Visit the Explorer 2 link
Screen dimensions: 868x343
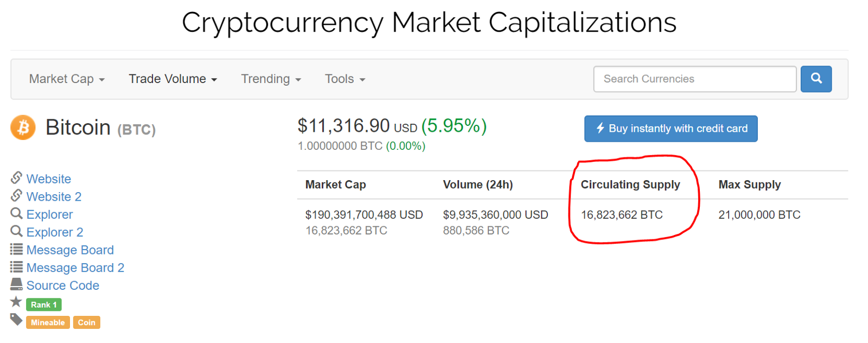[55, 232]
